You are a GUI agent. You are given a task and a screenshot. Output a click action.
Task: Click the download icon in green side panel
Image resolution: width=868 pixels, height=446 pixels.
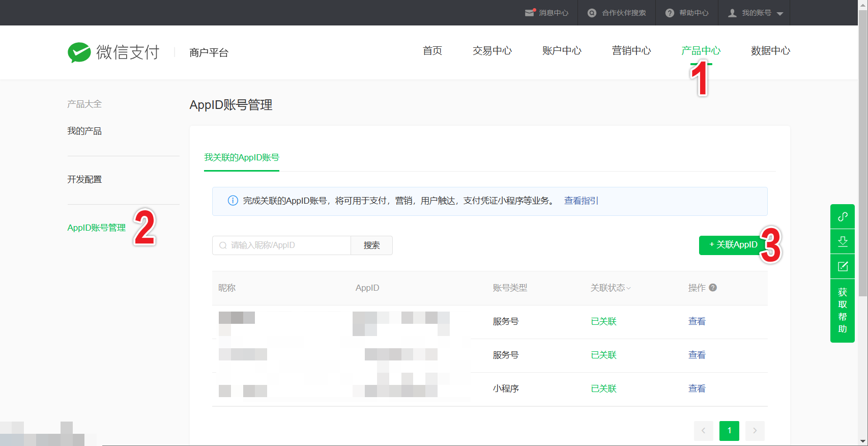coord(843,241)
